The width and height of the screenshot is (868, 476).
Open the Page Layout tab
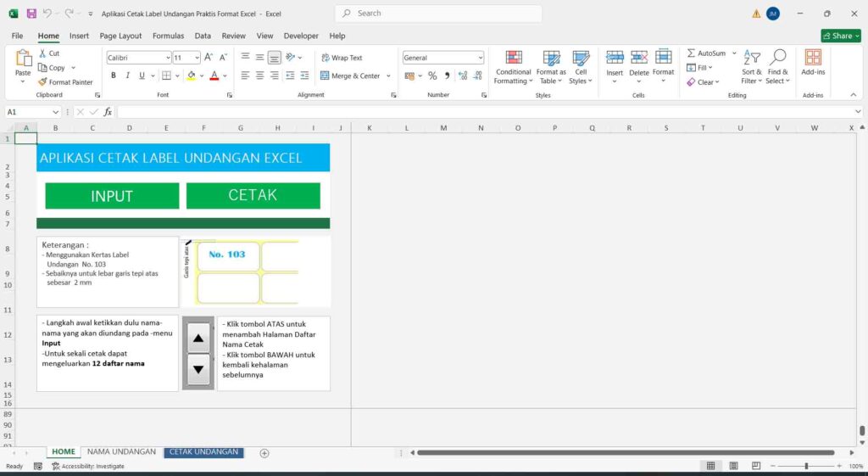[x=120, y=36]
